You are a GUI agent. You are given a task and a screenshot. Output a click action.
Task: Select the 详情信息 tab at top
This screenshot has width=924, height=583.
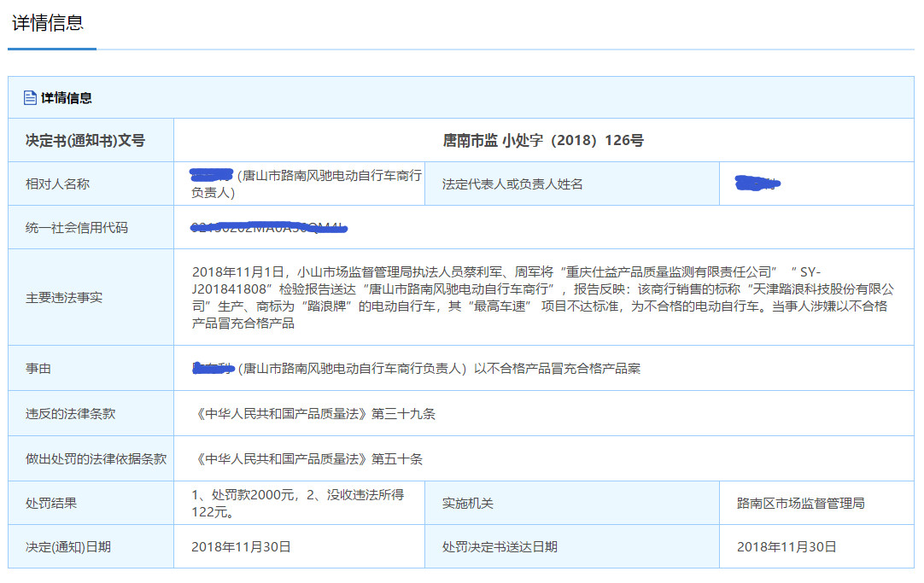pyautogui.click(x=48, y=23)
